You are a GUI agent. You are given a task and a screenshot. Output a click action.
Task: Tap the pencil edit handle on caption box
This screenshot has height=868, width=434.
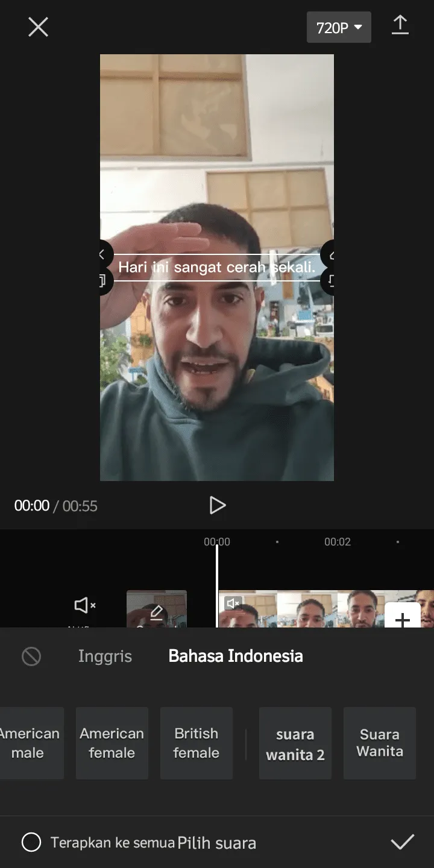point(329,254)
